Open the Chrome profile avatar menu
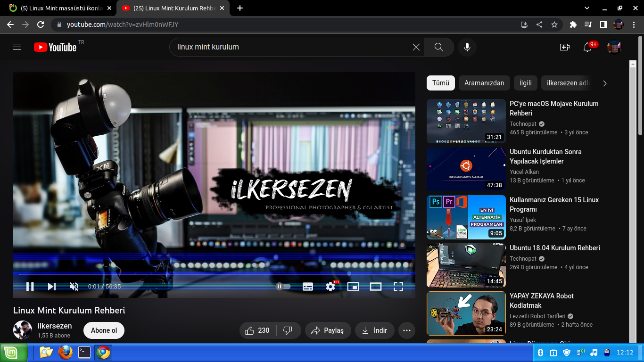 coord(618,25)
